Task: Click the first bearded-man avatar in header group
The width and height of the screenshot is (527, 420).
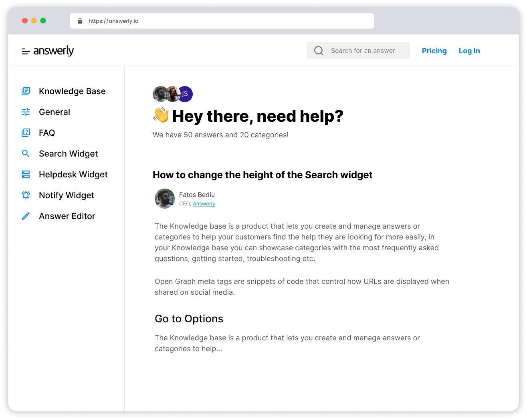Action: 160,94
